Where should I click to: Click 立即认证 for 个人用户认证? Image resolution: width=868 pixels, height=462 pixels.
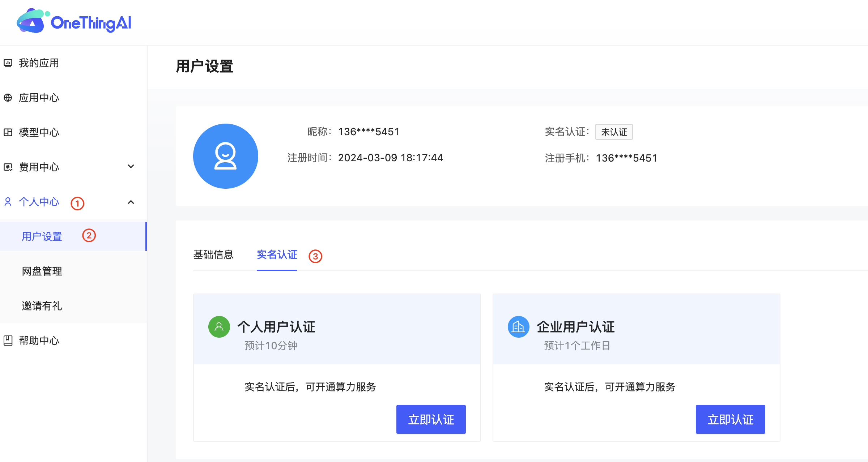tap(431, 419)
